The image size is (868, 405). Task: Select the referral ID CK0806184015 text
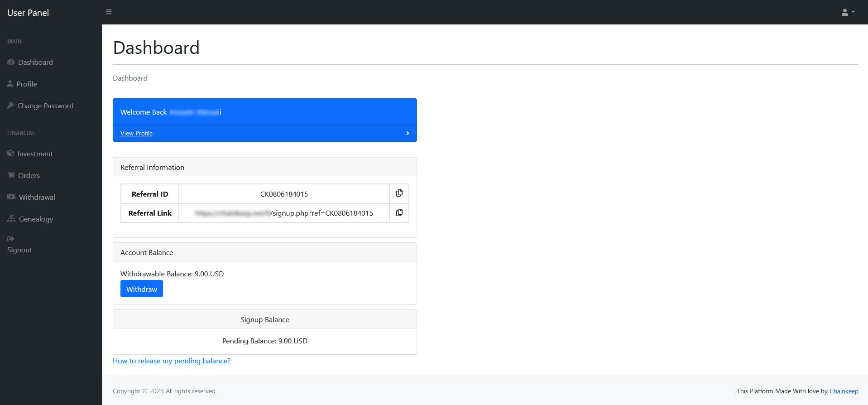(284, 194)
